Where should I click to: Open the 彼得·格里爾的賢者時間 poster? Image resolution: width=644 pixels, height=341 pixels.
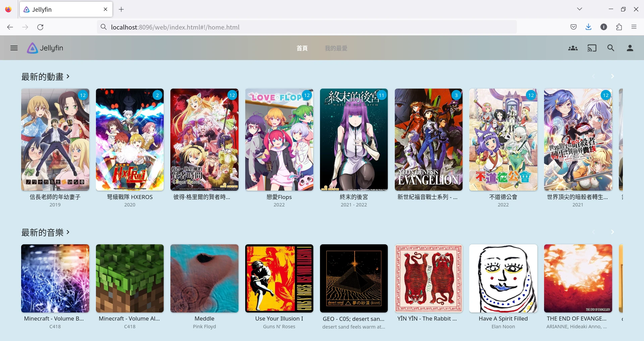(205, 140)
